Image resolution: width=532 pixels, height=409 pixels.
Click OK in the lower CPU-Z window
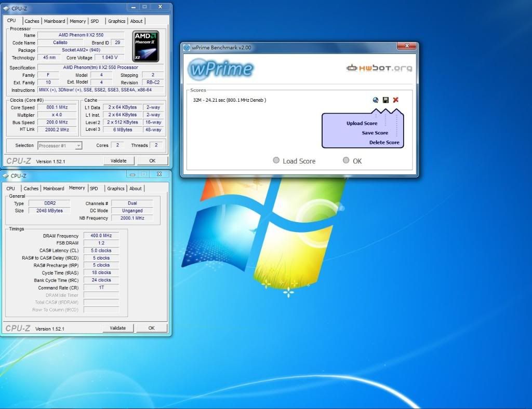(151, 328)
